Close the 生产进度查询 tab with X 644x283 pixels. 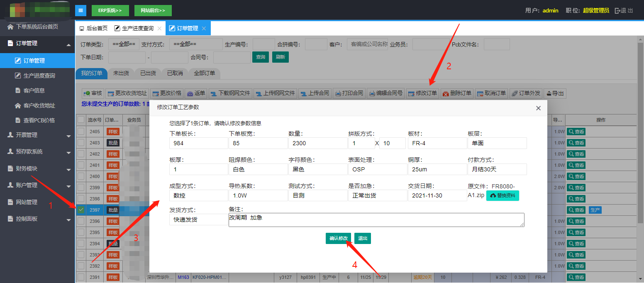point(159,28)
